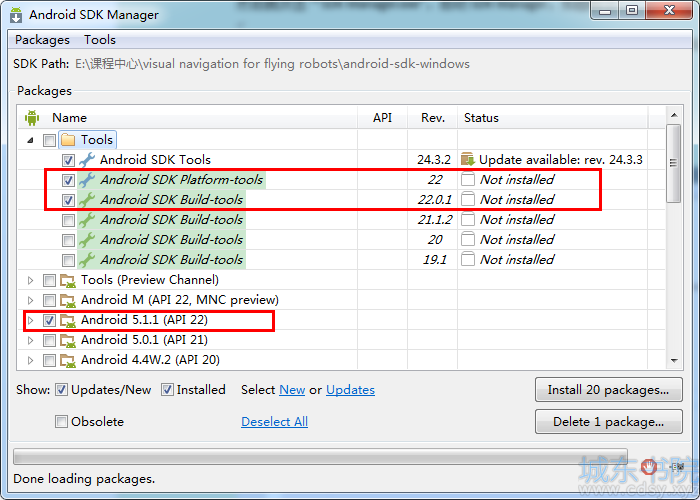Click the update-available status icon for rev. 24.3.3
This screenshot has width=700, height=500.
pyautogui.click(x=467, y=159)
